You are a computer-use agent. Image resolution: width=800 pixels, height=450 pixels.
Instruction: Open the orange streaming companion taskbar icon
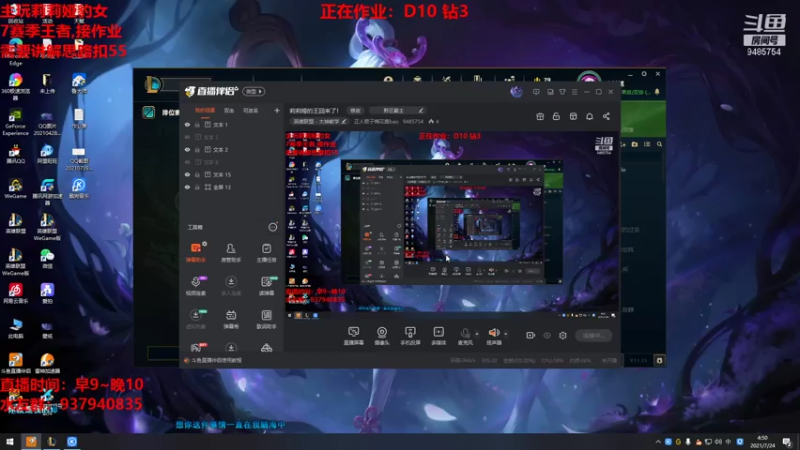31,442
